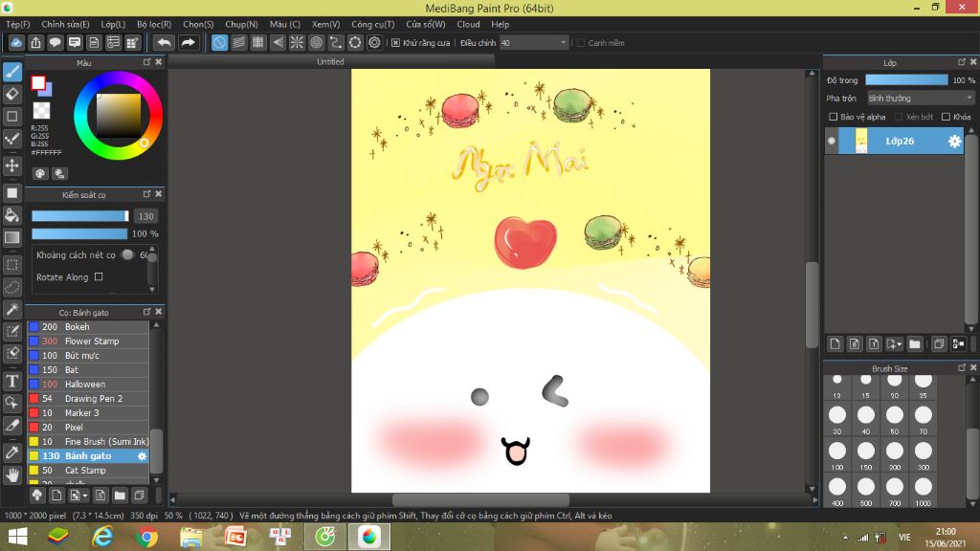Choose brush size 100 preset
Image resolution: width=980 pixels, height=551 pixels.
[x=837, y=454]
